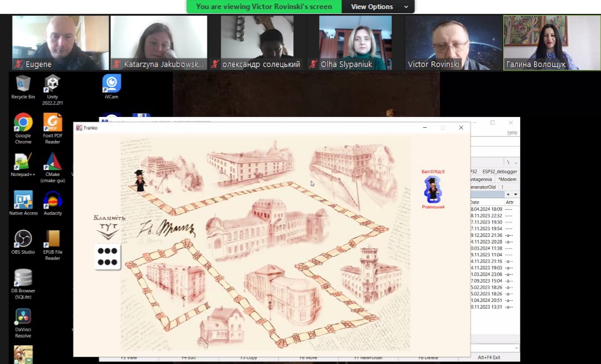Image resolution: width=601 pixels, height=364 pixels.
Task: Click the graduate game piece on the board
Action: pos(140,181)
